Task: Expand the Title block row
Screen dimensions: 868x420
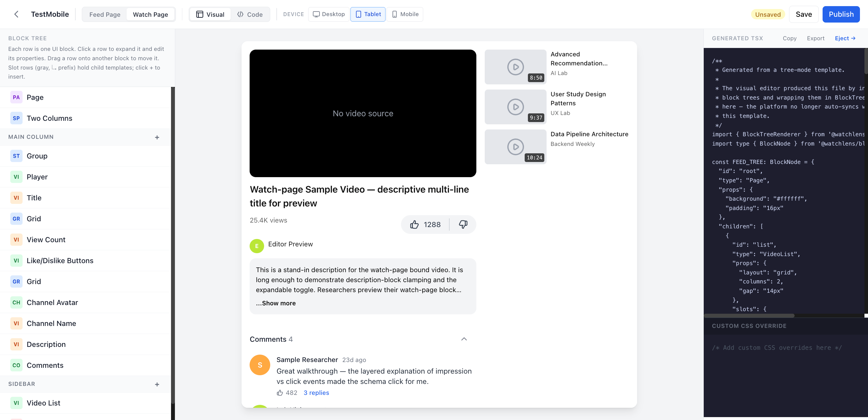Action: click(x=86, y=198)
